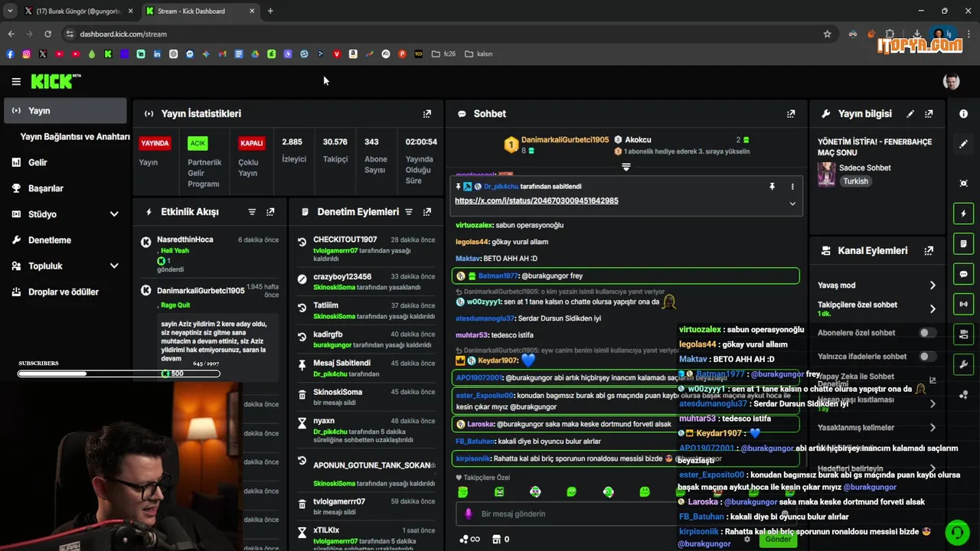980x551 pixels.
Task: Open the Chrome extensions puzzle icon
Action: coord(890,34)
